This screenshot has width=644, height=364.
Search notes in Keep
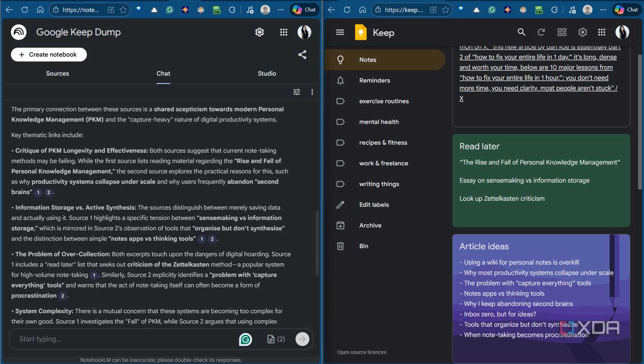pyautogui.click(x=521, y=32)
